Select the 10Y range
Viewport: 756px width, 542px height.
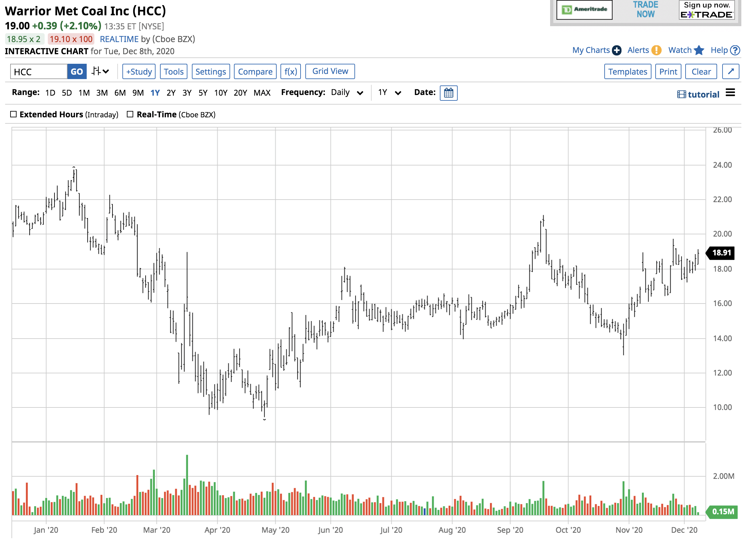(221, 93)
